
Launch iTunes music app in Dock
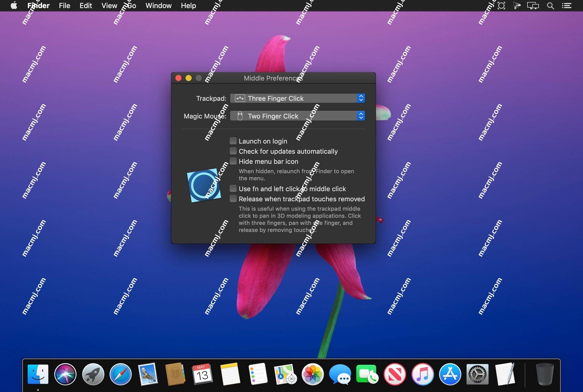click(423, 374)
